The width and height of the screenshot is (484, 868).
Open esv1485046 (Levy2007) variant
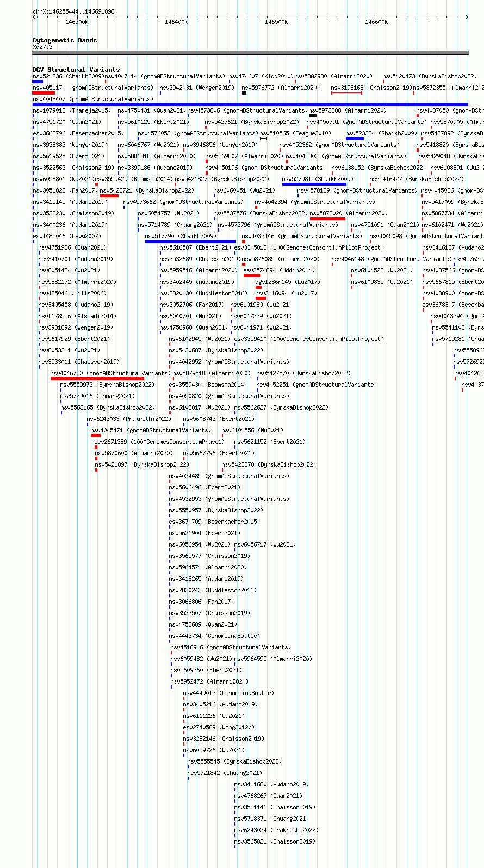coord(67,237)
